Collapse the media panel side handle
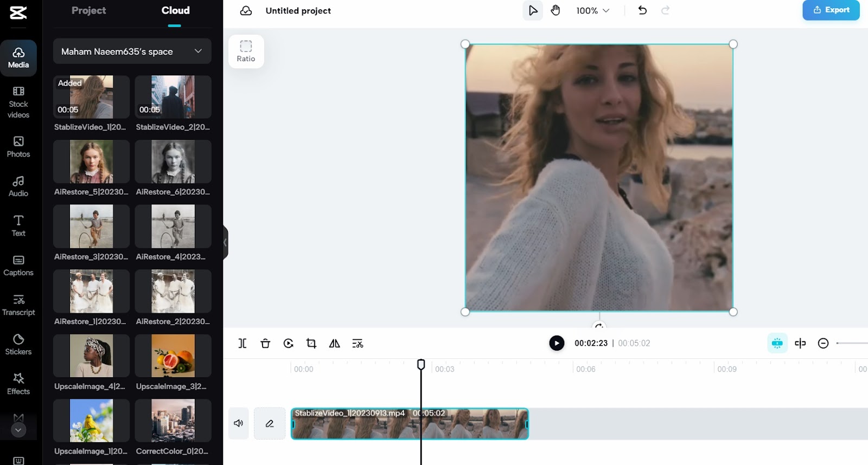 coord(225,242)
